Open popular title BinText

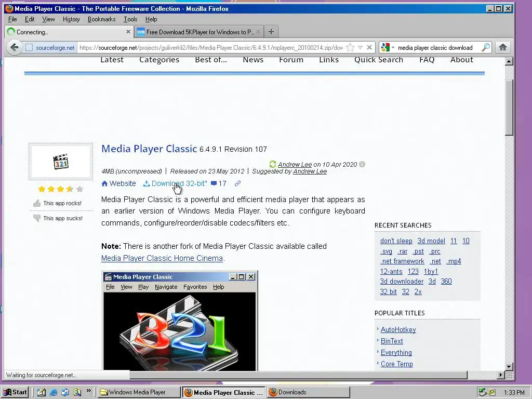(x=392, y=341)
